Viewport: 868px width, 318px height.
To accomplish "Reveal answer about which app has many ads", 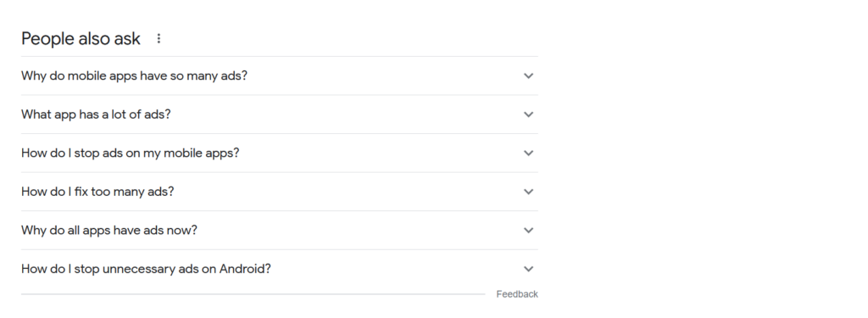I will (279, 114).
